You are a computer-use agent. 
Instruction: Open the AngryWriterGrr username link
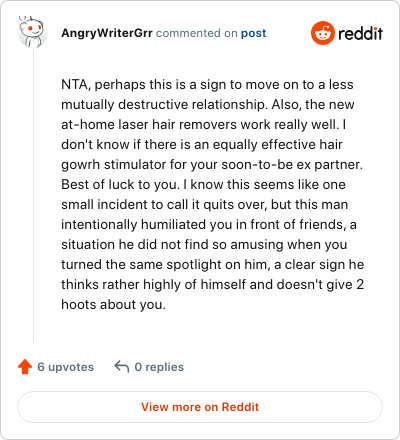click(x=107, y=33)
